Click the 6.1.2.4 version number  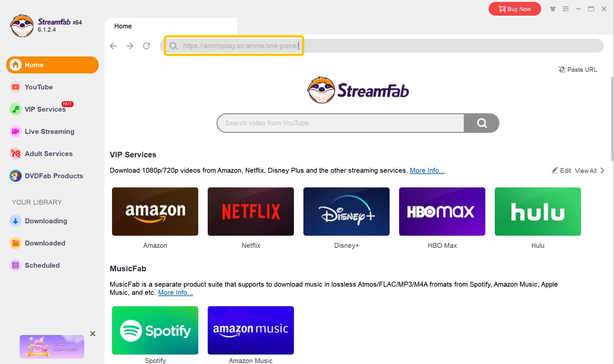[47, 30]
